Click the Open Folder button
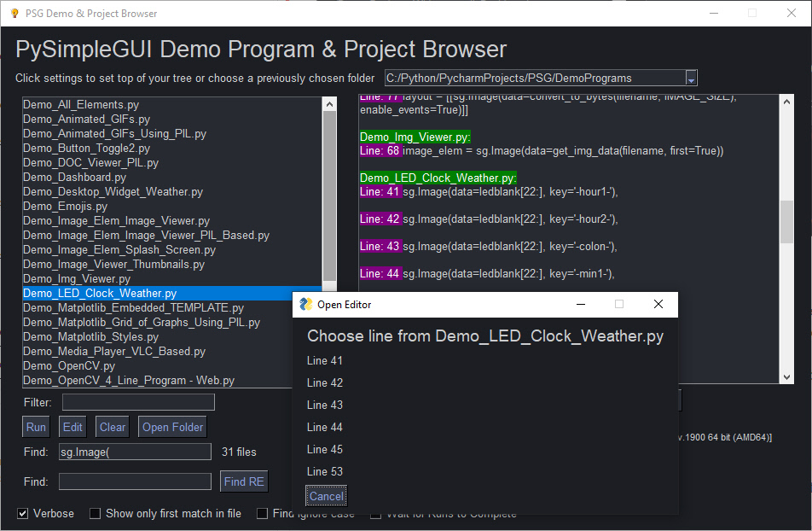The image size is (812, 531). point(172,427)
